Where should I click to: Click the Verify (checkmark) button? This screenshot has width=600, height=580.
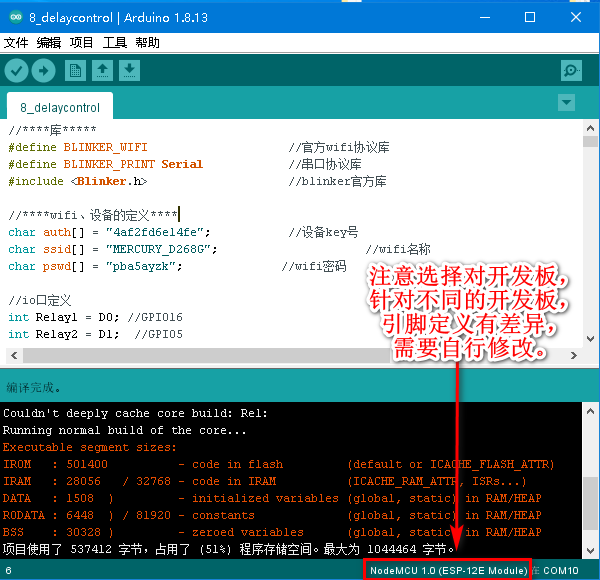(16, 70)
